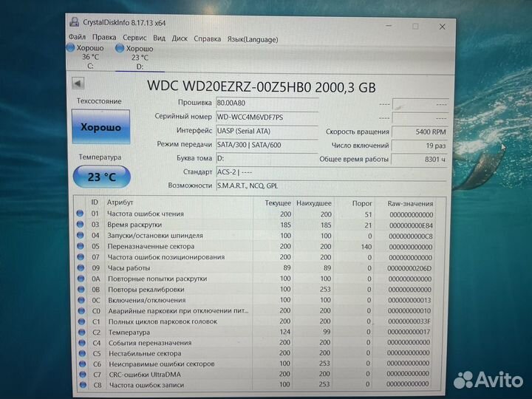Click raw value 00000000206D
Screen dimensions: 532x399
(409, 268)
